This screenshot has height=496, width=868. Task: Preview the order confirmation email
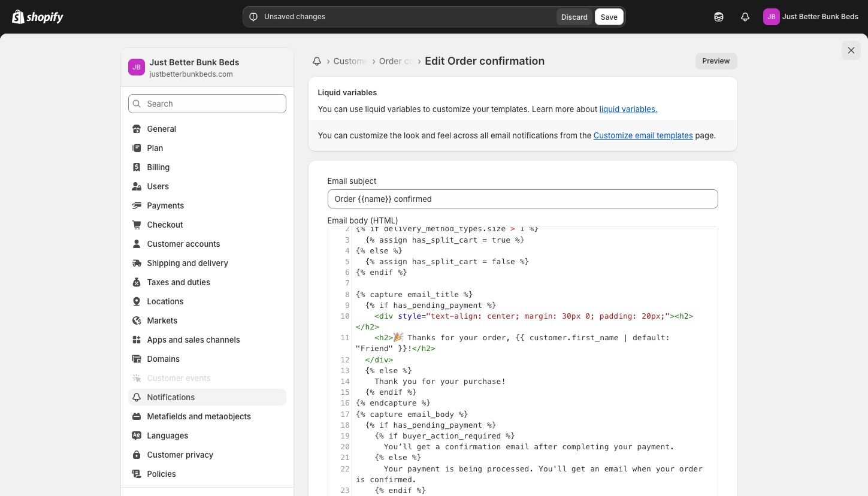[x=716, y=61]
